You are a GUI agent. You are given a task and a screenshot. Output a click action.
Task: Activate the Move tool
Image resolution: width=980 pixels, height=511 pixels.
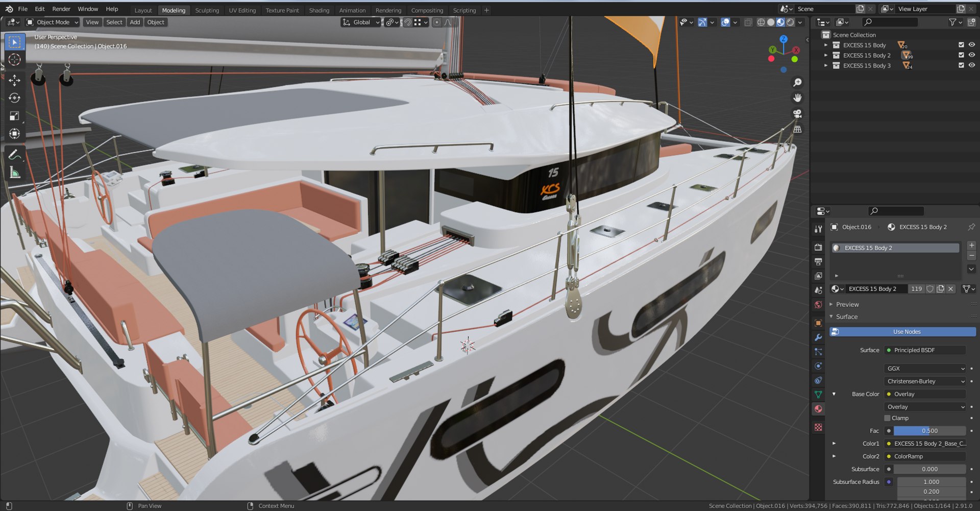(15, 80)
